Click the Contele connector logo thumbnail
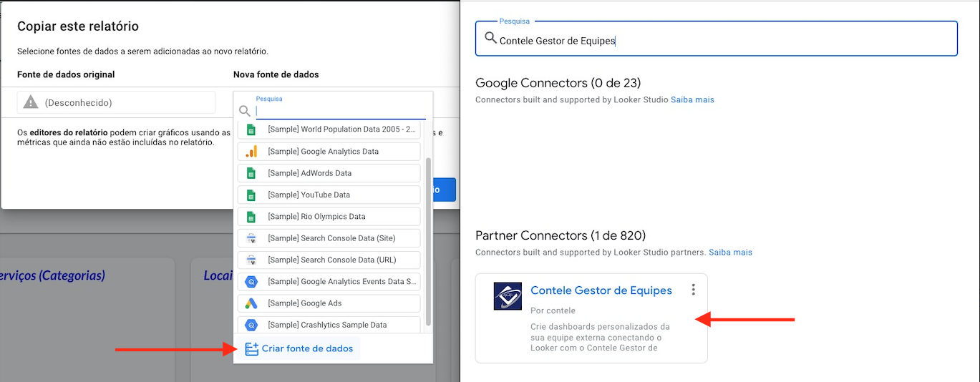This screenshot has height=382, width=980. pyautogui.click(x=508, y=295)
